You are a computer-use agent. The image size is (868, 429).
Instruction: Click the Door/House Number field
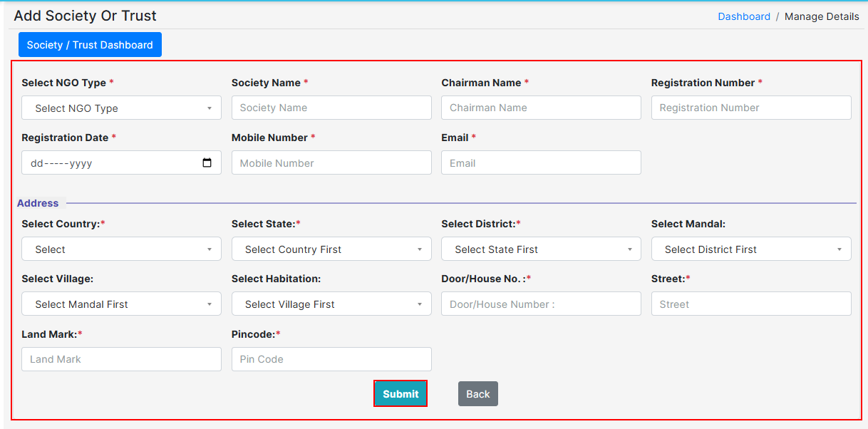coord(541,304)
